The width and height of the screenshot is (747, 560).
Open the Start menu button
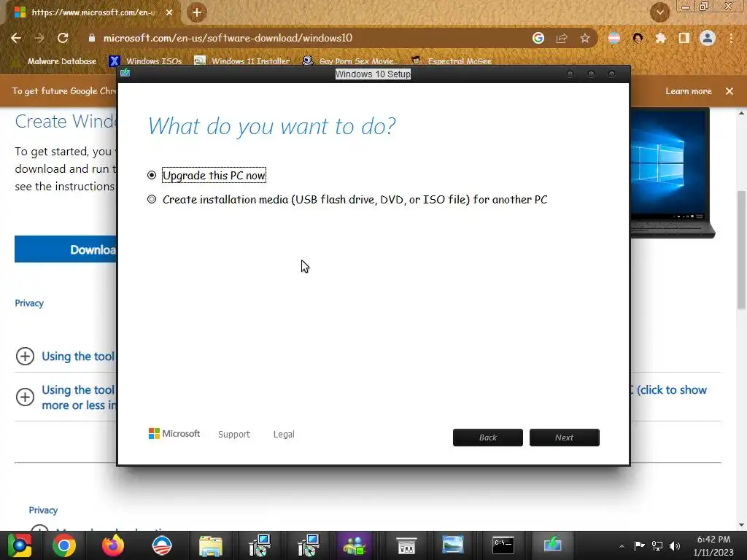click(20, 545)
